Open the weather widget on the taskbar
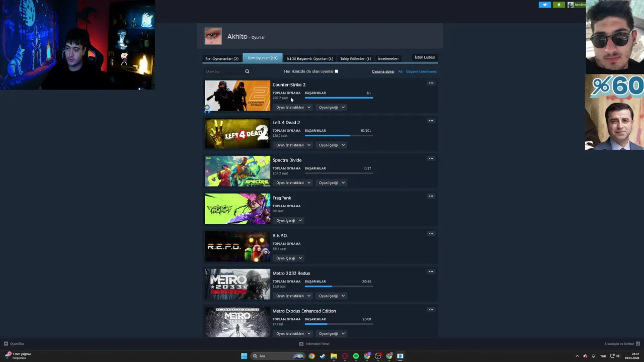 (x=18, y=355)
